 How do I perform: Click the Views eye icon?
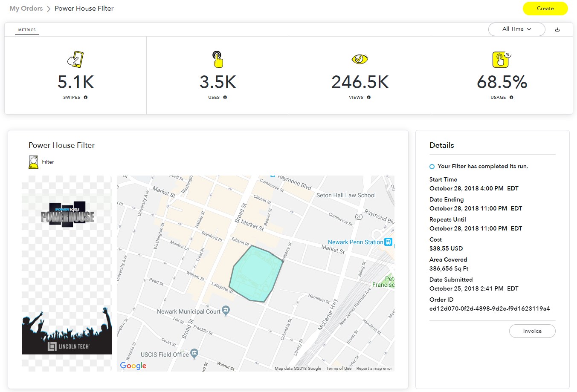pyautogui.click(x=360, y=59)
